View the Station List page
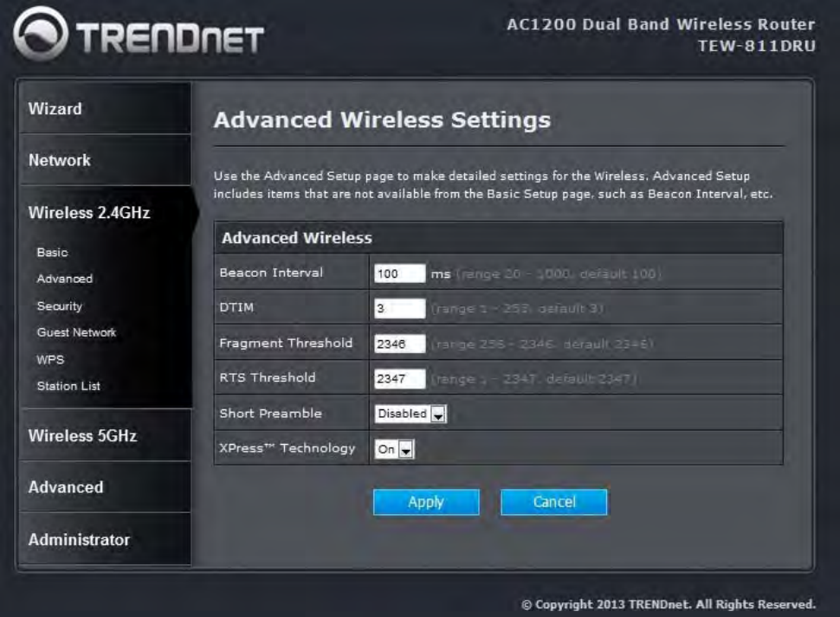Viewport: 840px width, 617px height. click(x=68, y=386)
